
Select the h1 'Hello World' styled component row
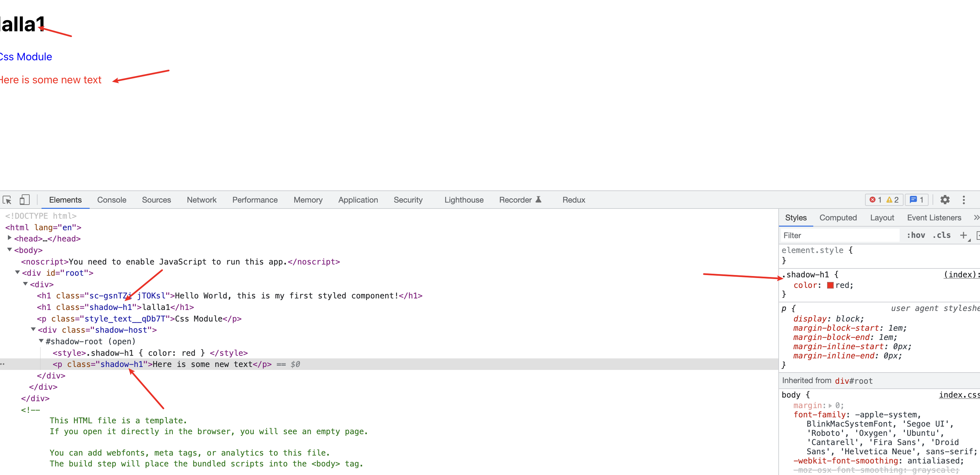[x=229, y=295]
